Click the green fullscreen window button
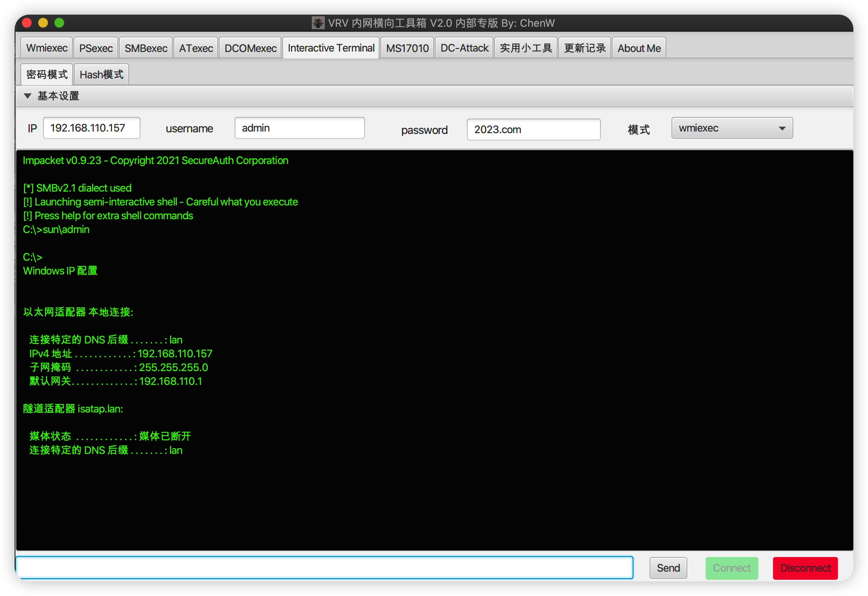The height and width of the screenshot is (596, 868). (59, 23)
